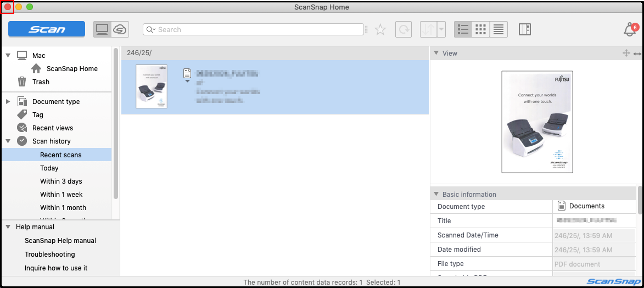
Task: Select Recent scans
Action: (57, 155)
